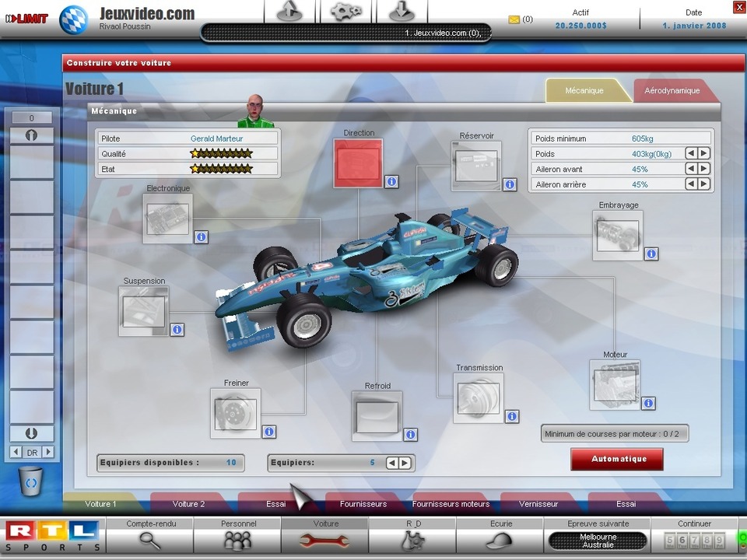This screenshot has height=560, width=747.
Task: Increase Aileron avant with right arrow
Action: 703,169
